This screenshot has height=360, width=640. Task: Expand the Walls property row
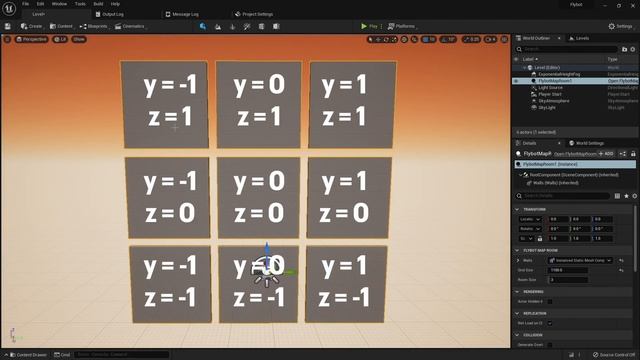518,260
